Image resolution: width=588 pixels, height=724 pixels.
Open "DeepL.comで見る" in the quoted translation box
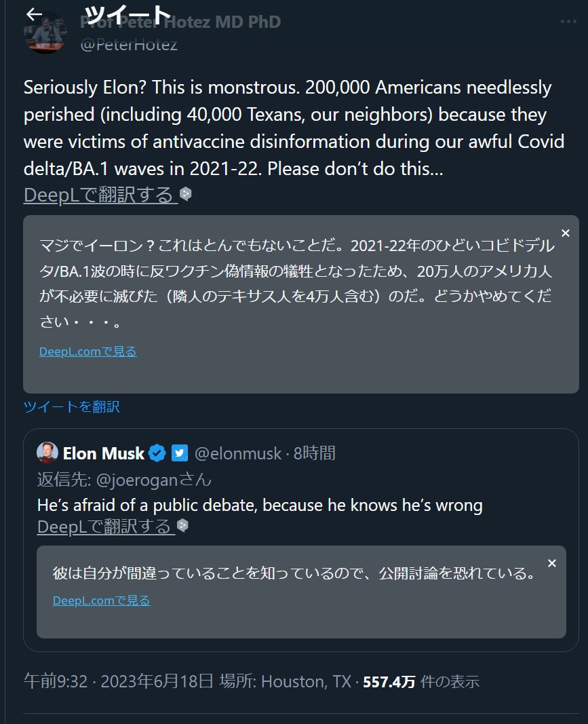(x=101, y=601)
